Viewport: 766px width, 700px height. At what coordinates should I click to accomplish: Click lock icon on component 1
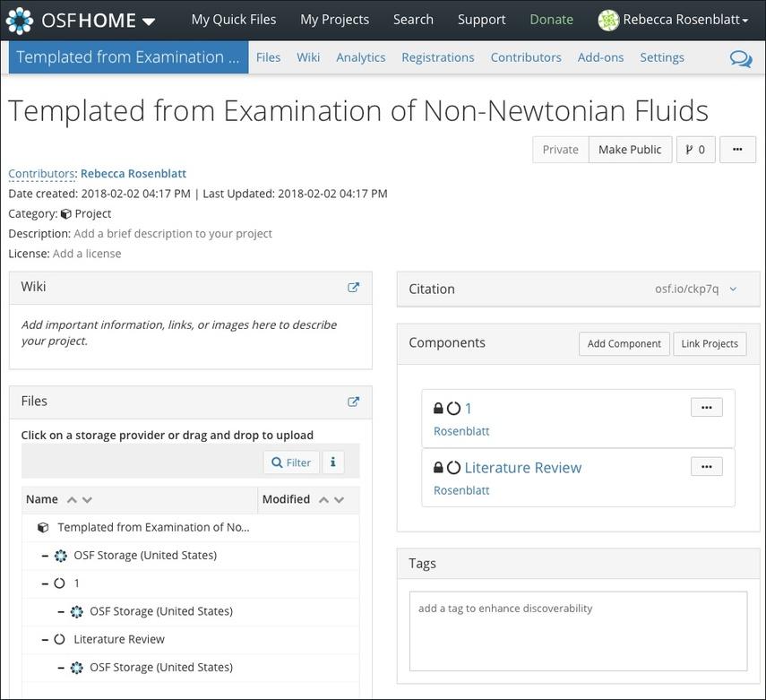[x=438, y=408]
